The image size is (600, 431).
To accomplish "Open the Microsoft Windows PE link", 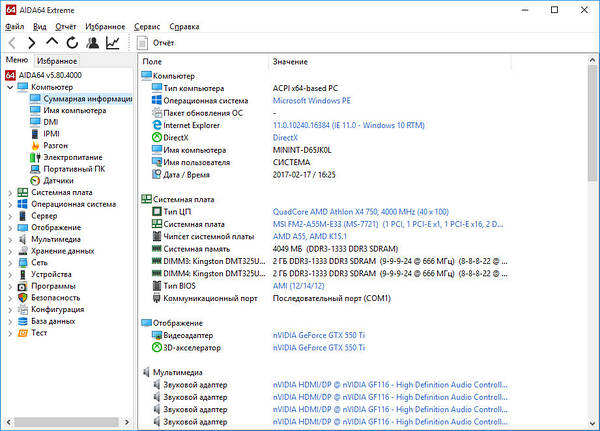I will click(311, 101).
